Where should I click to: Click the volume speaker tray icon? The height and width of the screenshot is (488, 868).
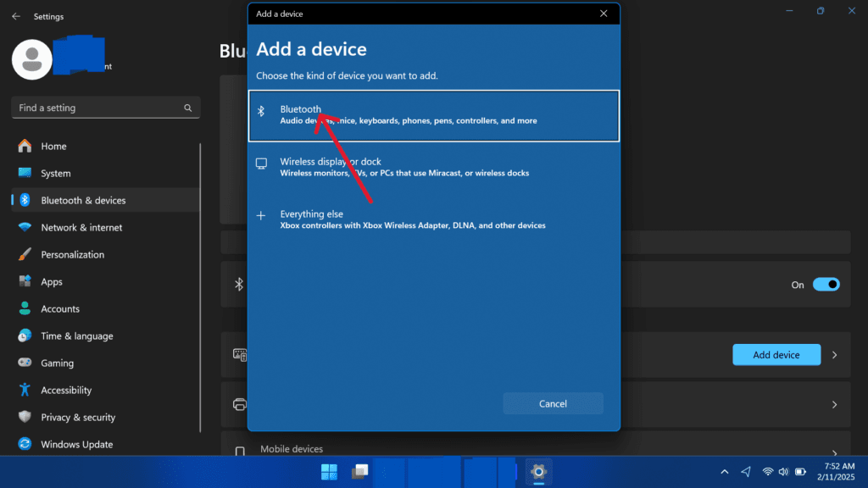[784, 472]
